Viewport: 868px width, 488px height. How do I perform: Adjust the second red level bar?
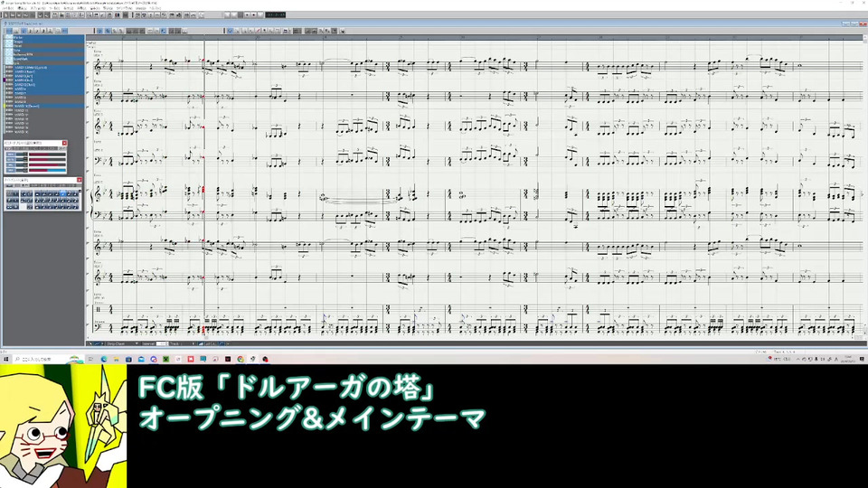[47, 159]
